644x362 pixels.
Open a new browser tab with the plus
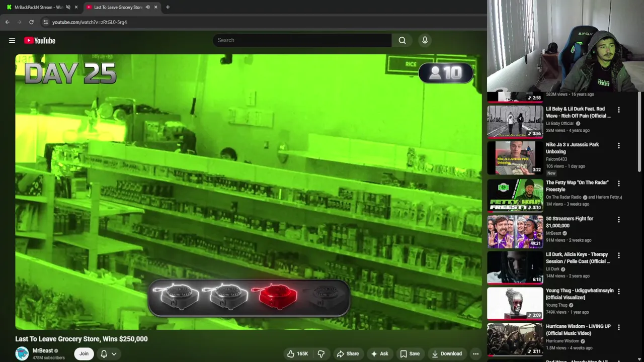point(168,7)
